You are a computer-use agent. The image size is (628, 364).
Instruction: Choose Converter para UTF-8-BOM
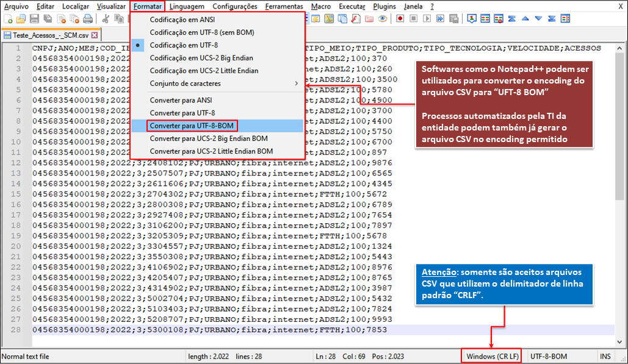(x=191, y=126)
